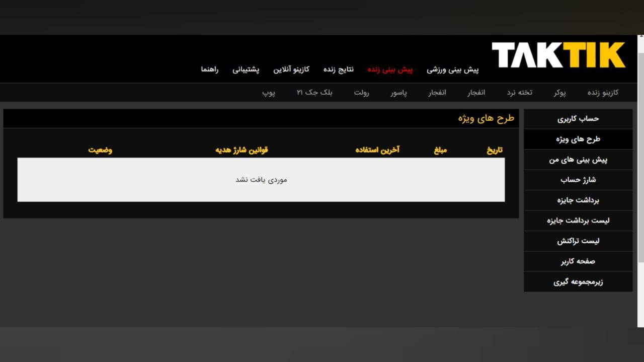Select طرح های ویژه sidebar entry
The width and height of the screenshot is (644, 362).
click(578, 139)
